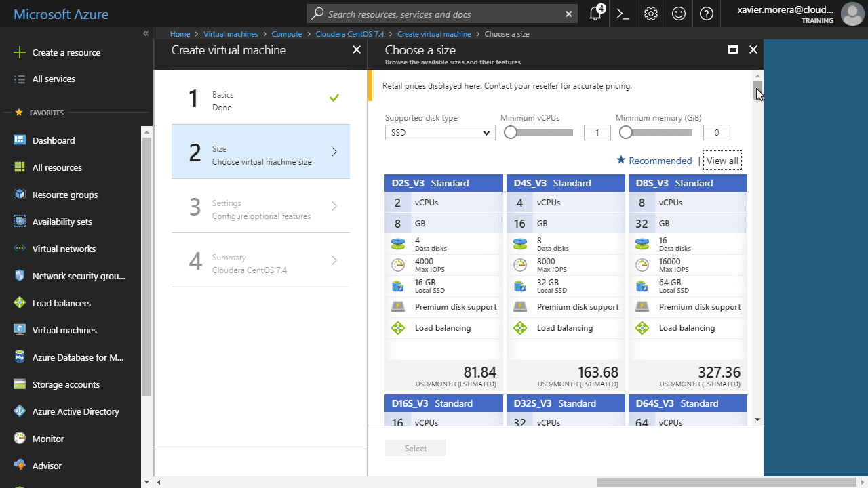Click Compute breadcrumb link
Image resolution: width=868 pixels, height=488 pixels.
(287, 34)
